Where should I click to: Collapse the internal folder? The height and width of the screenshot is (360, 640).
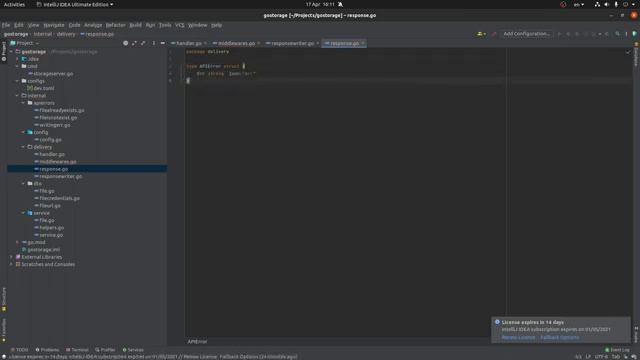(17, 96)
